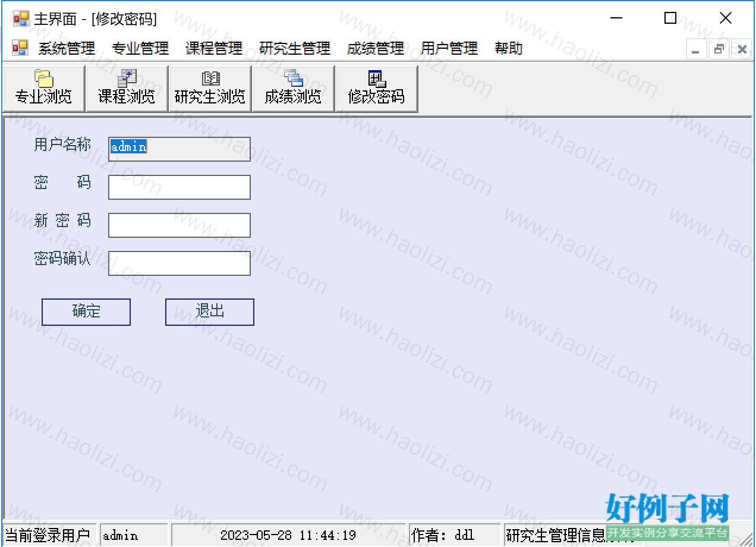
Task: Open the 课程浏览 toolbar button
Action: click(127, 89)
